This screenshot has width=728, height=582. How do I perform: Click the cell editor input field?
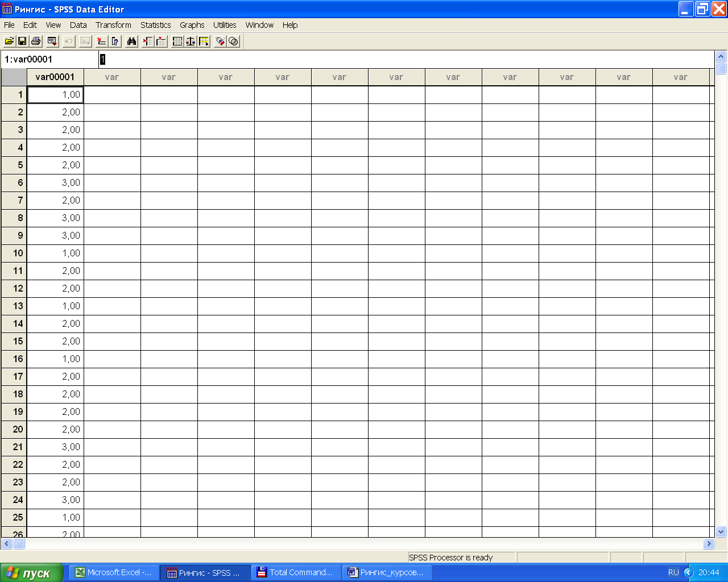point(406,59)
